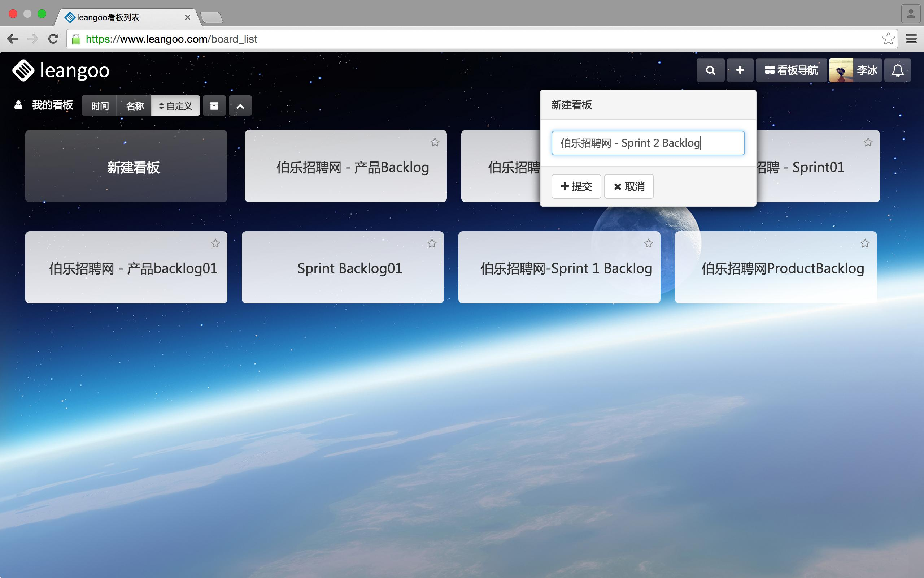Bookmark page with the star icon
Image resolution: width=924 pixels, height=578 pixels.
pos(888,39)
